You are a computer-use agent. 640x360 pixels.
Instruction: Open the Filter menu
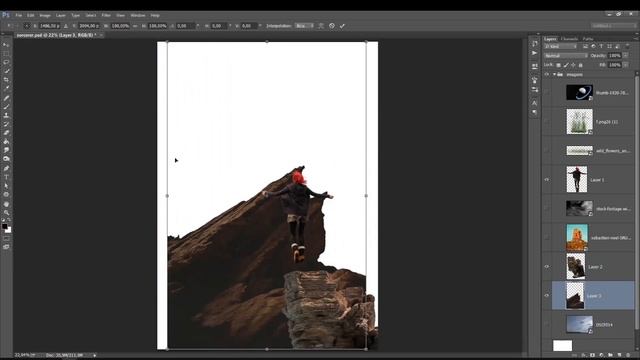(106, 16)
